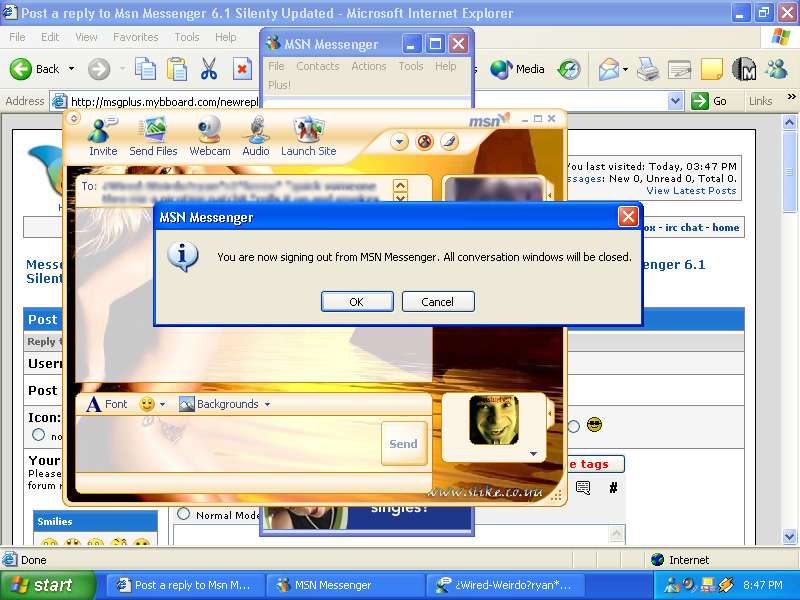The image size is (800, 600).
Task: Open the address bar dropdown arrow
Action: coord(675,101)
